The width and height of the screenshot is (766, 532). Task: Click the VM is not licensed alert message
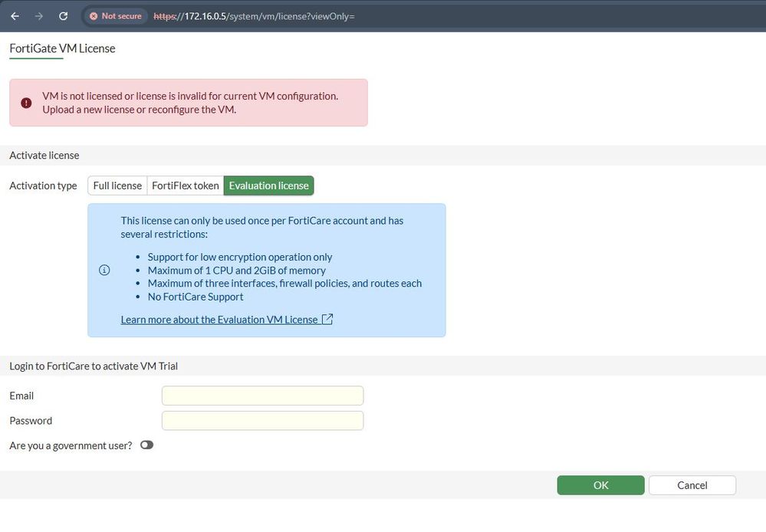[x=190, y=103]
